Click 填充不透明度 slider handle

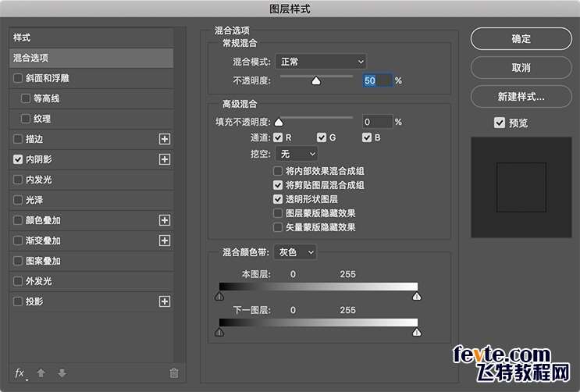click(x=279, y=122)
